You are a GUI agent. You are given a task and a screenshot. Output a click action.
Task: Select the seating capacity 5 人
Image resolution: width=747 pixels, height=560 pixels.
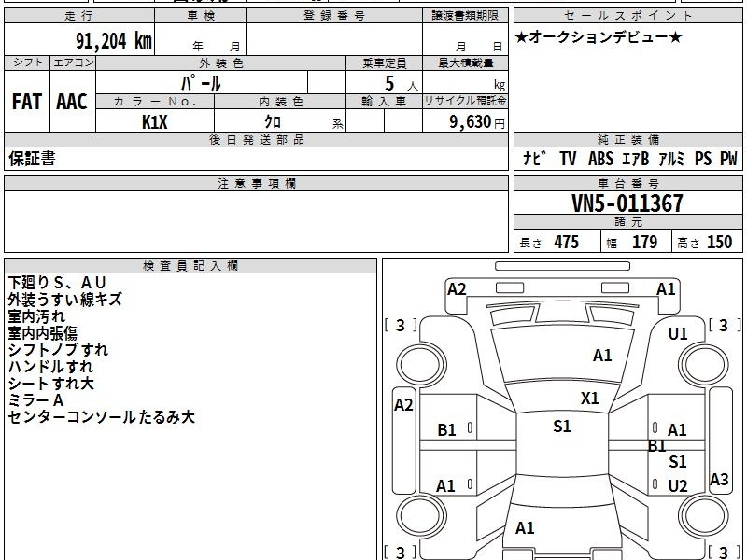click(x=401, y=84)
